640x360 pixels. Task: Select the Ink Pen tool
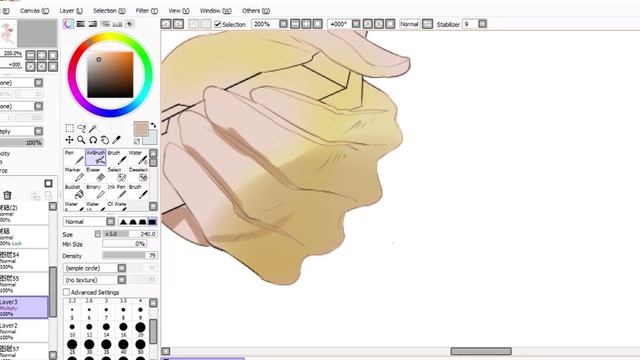[x=117, y=191]
